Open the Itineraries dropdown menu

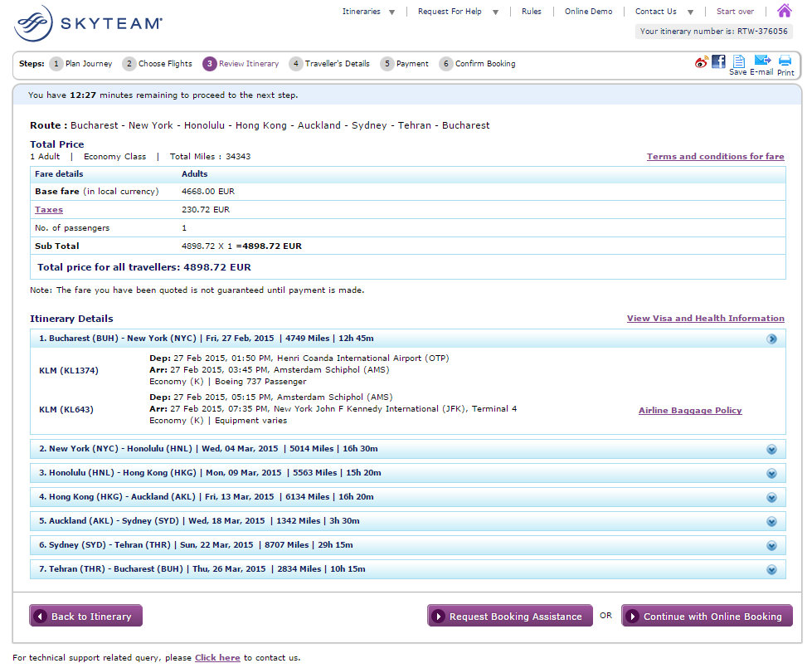coord(368,12)
